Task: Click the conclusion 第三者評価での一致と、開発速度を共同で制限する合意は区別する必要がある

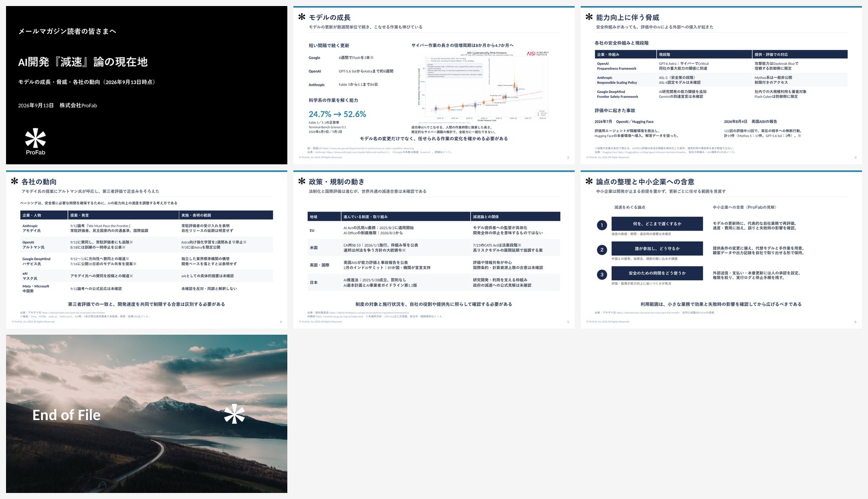Action: point(146,304)
